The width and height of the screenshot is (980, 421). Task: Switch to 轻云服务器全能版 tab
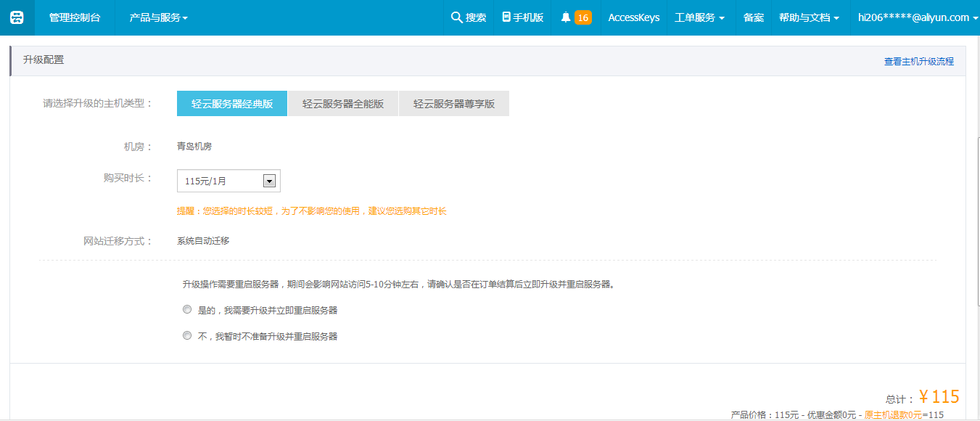click(343, 104)
